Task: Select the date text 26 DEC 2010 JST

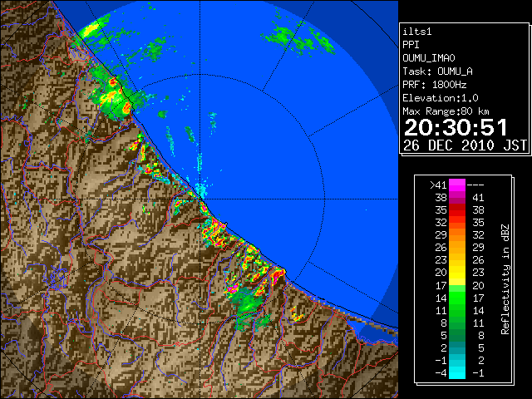Action: click(x=465, y=145)
